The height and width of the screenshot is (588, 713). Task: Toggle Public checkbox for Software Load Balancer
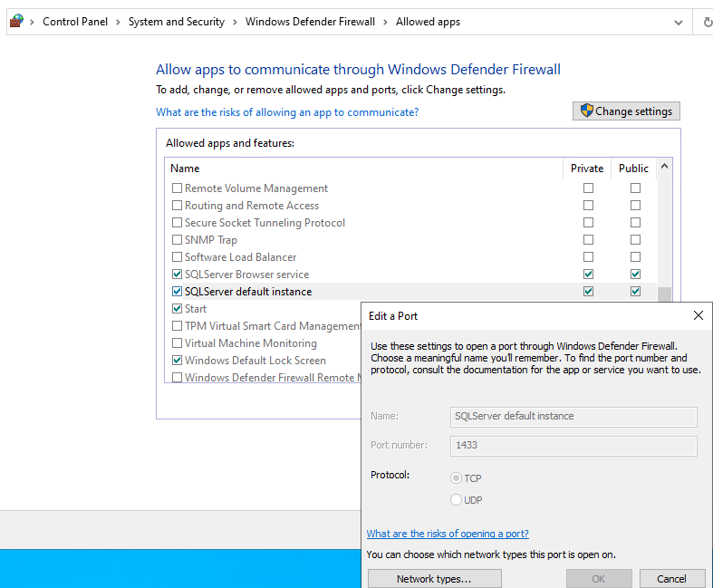click(x=635, y=256)
